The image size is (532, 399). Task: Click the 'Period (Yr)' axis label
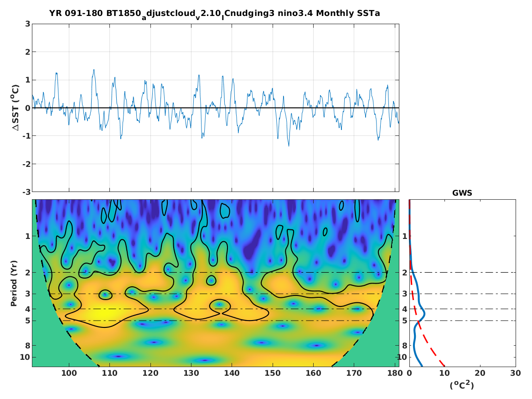(14, 283)
